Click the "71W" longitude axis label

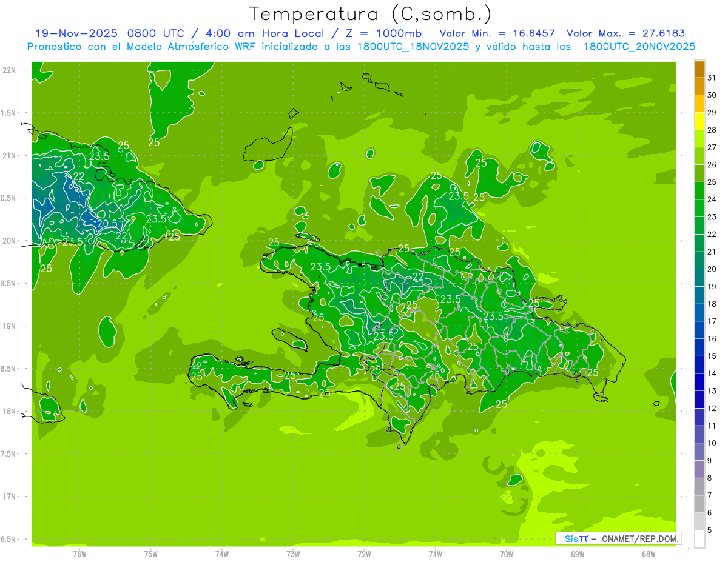coord(435,554)
